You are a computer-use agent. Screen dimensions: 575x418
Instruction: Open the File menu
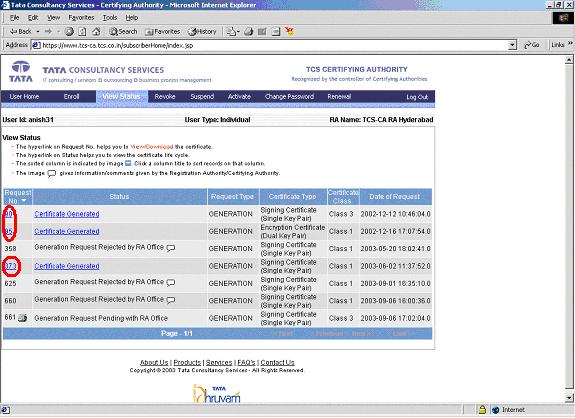pyautogui.click(x=14, y=17)
